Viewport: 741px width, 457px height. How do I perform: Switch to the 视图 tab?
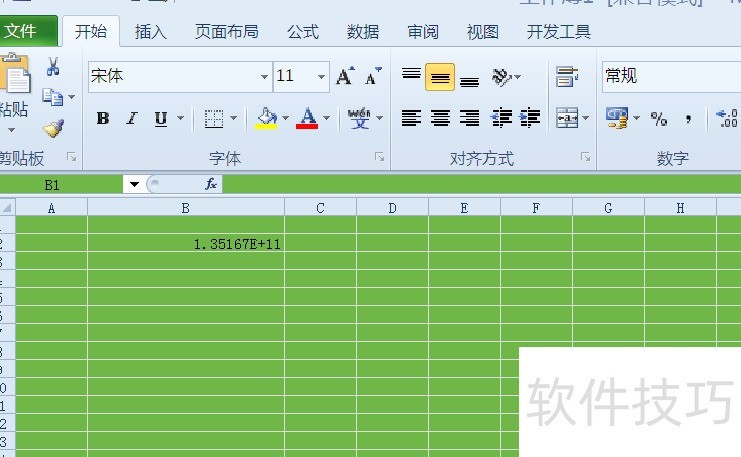483,32
